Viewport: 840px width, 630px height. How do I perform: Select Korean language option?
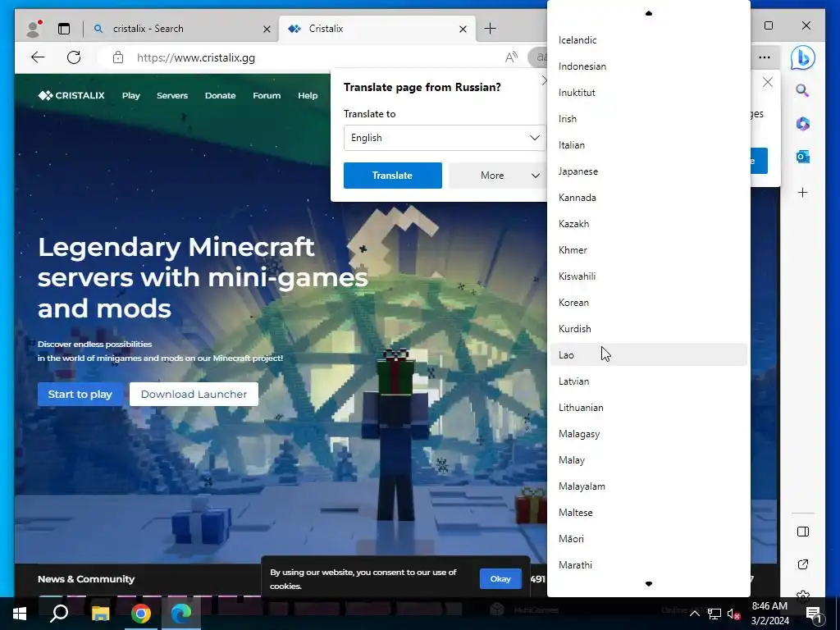coord(649,303)
